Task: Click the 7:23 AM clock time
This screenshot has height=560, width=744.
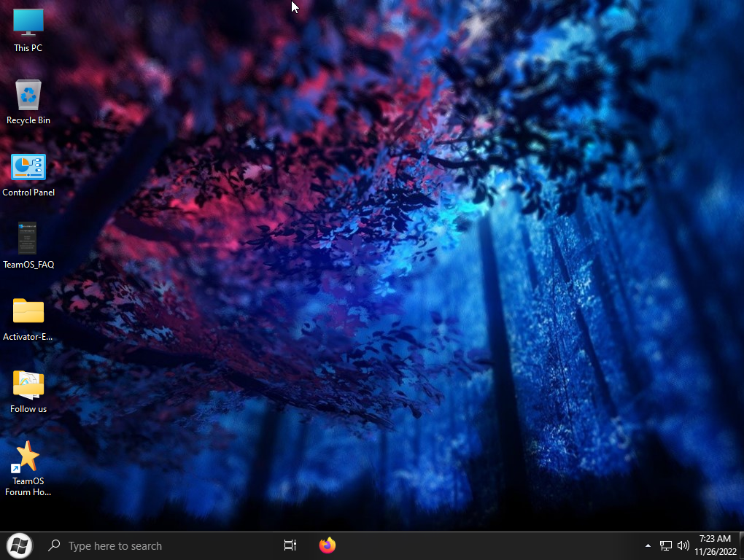Action: click(714, 539)
